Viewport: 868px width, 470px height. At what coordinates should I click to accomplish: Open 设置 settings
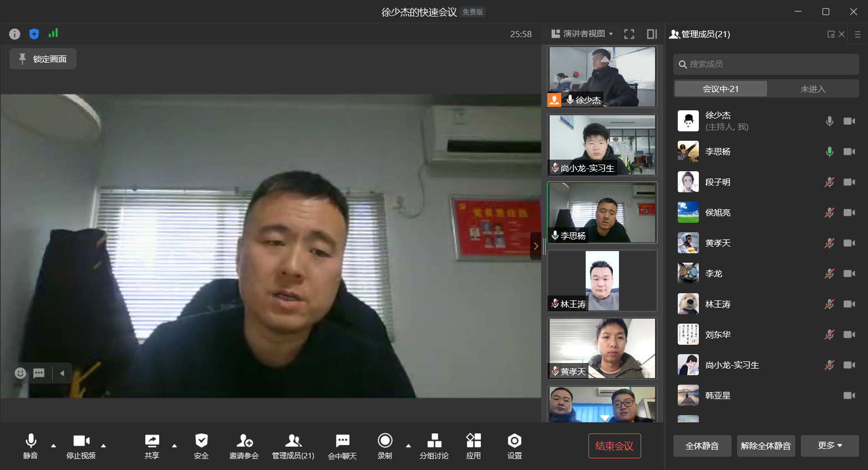click(514, 446)
